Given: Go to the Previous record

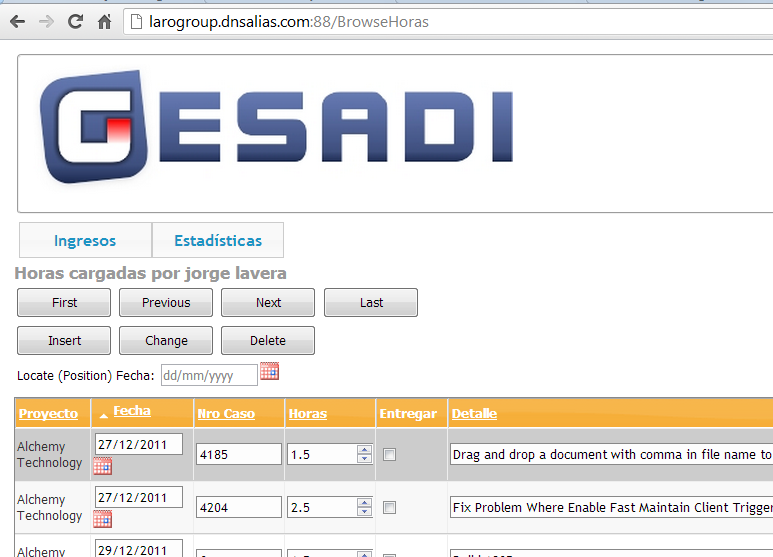Looking at the screenshot, I should pos(166,303).
